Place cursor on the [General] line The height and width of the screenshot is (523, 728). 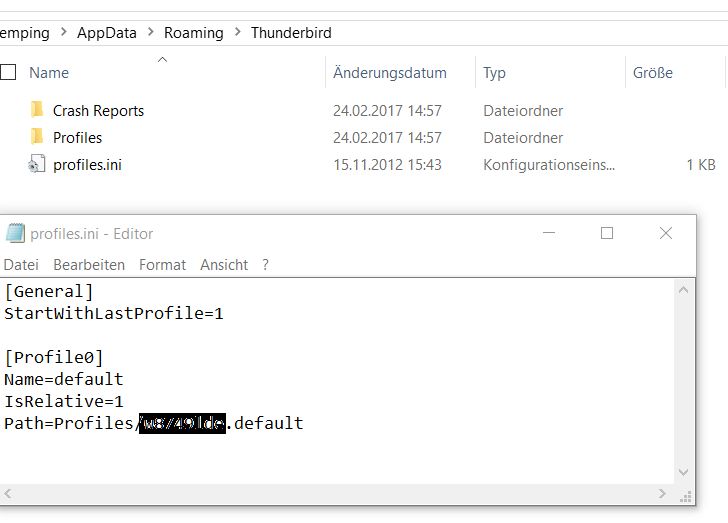tap(49, 291)
